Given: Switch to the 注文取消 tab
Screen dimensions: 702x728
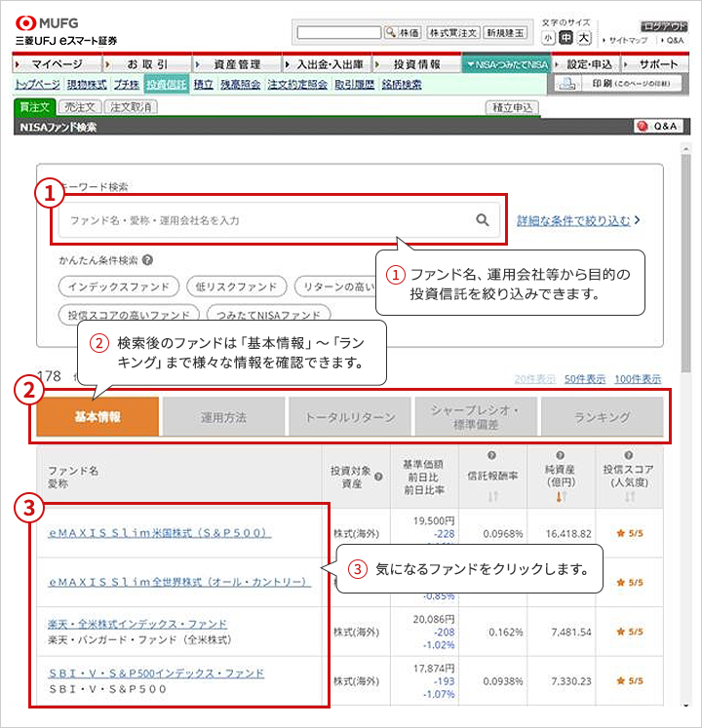Looking at the screenshot, I should [131, 107].
